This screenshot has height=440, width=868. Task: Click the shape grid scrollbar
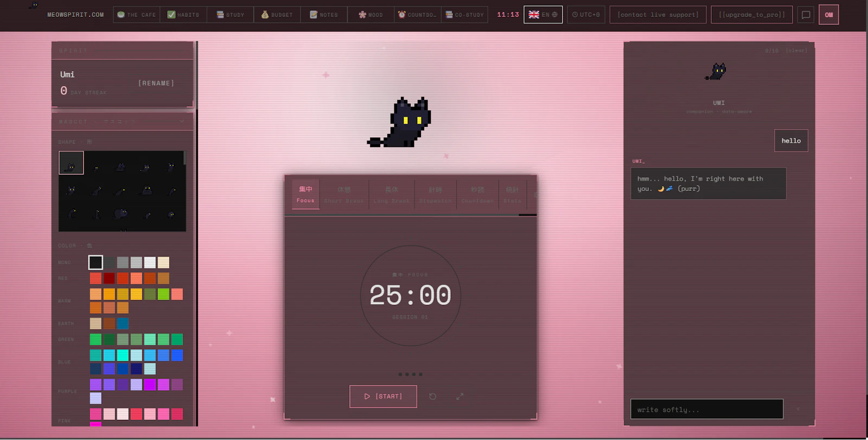(x=184, y=158)
